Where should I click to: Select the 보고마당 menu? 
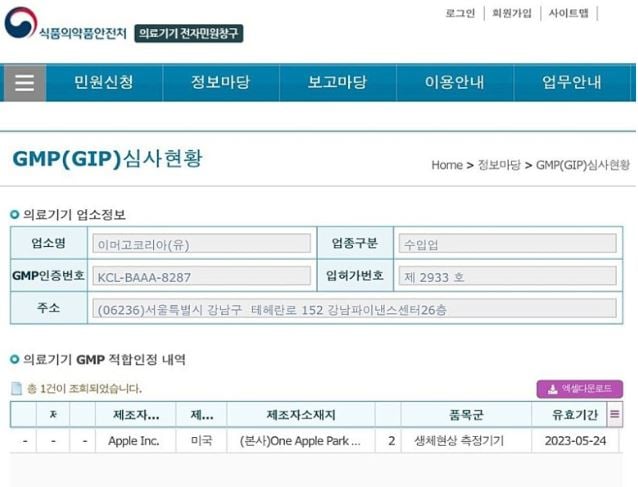338,82
